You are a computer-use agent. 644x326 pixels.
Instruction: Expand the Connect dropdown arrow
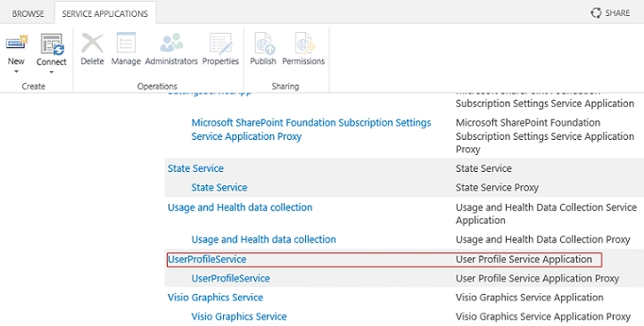(52, 72)
